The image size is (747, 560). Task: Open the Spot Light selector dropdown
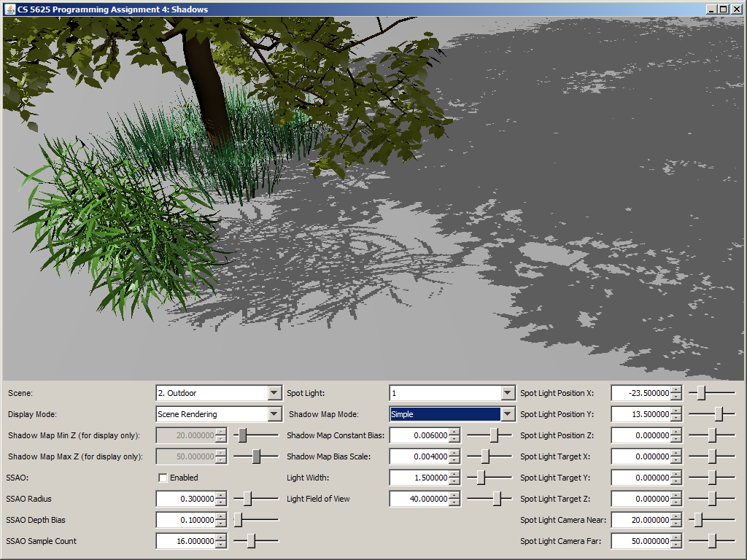[x=508, y=393]
